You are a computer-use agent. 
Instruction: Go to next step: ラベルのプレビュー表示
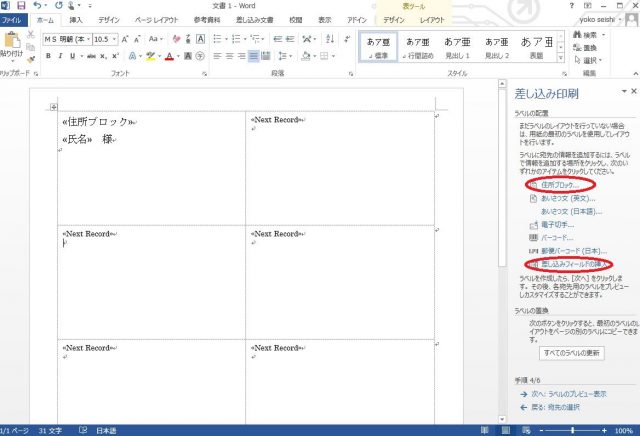click(x=568, y=394)
